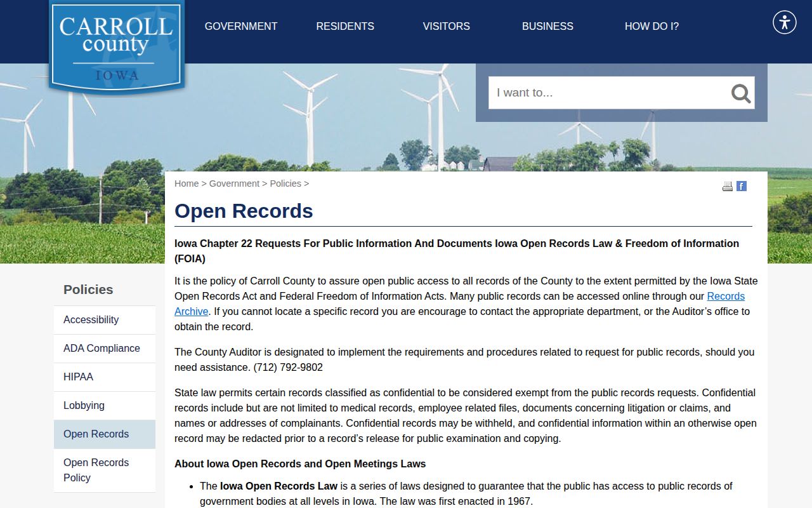The image size is (812, 508).
Task: Open the How Do I? menu
Action: click(652, 26)
